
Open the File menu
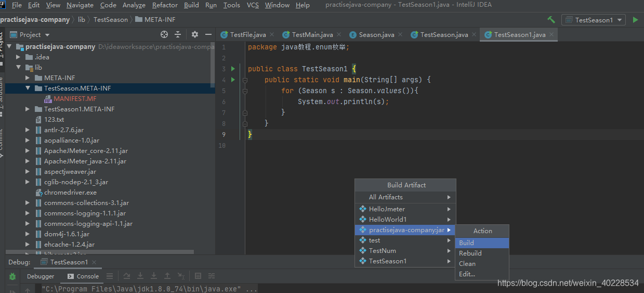(17, 5)
